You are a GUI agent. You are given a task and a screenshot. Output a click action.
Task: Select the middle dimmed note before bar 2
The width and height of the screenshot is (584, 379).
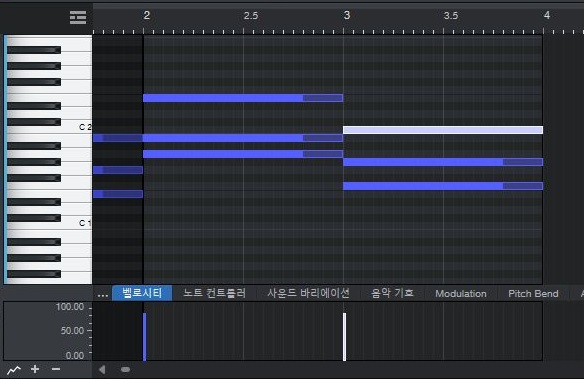coord(118,170)
